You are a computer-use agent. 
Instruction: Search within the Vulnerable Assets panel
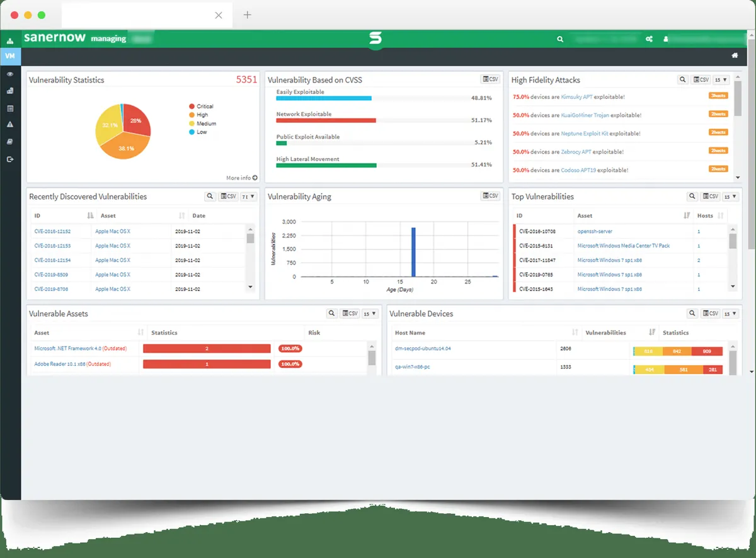(x=332, y=314)
